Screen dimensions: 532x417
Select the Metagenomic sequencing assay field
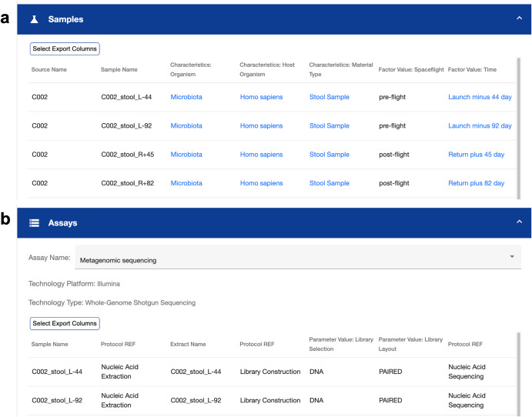(x=298, y=257)
